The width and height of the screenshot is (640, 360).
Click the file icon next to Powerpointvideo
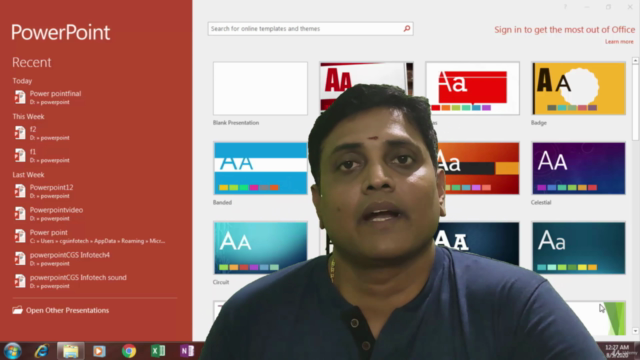[x=20, y=213]
